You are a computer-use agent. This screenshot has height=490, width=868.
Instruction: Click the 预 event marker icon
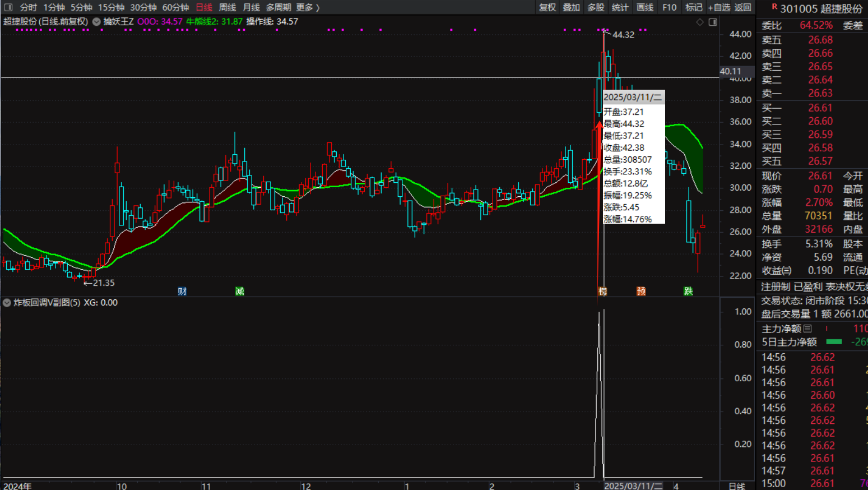click(x=641, y=291)
